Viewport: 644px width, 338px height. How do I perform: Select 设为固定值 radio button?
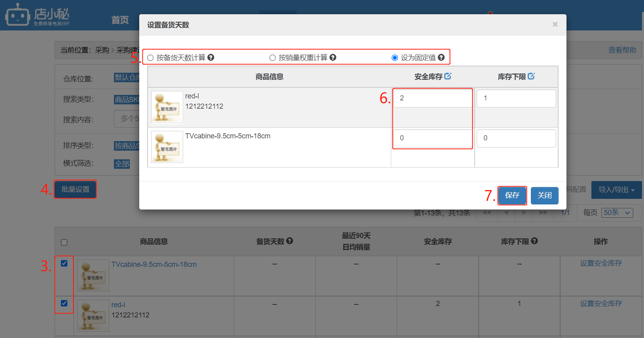tap(395, 58)
